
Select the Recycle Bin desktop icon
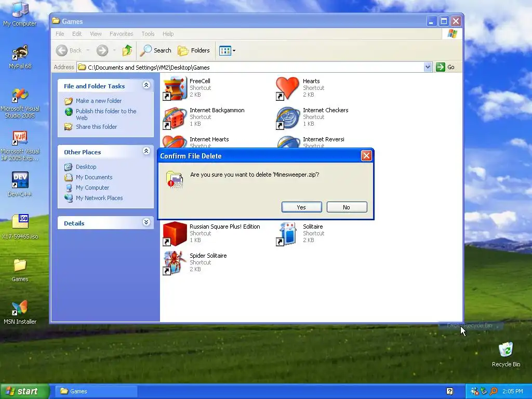506,354
